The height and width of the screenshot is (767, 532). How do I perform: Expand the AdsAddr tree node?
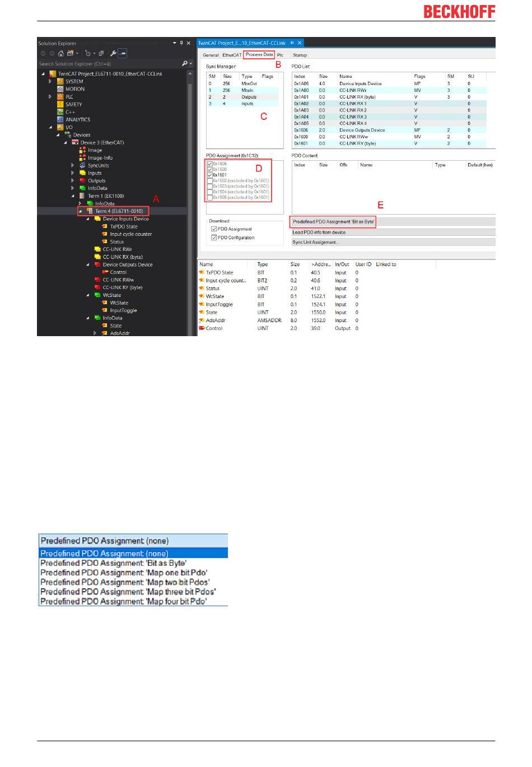[95, 333]
